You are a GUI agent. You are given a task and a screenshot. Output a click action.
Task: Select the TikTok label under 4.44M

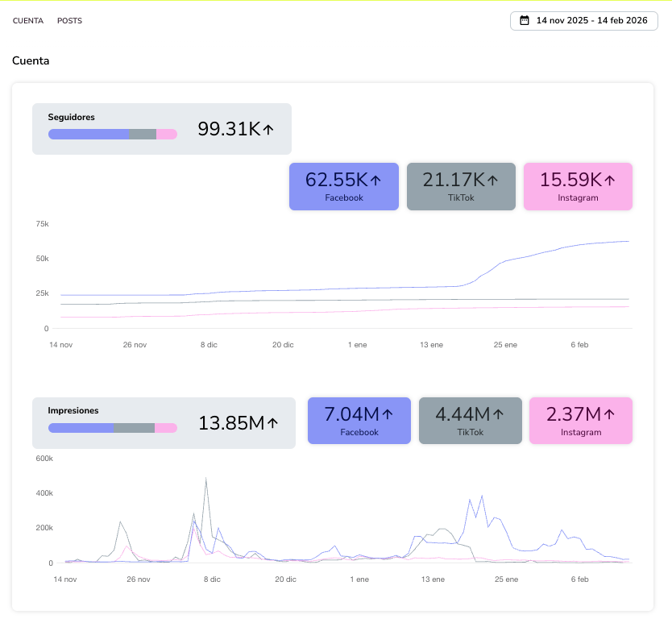click(x=470, y=432)
